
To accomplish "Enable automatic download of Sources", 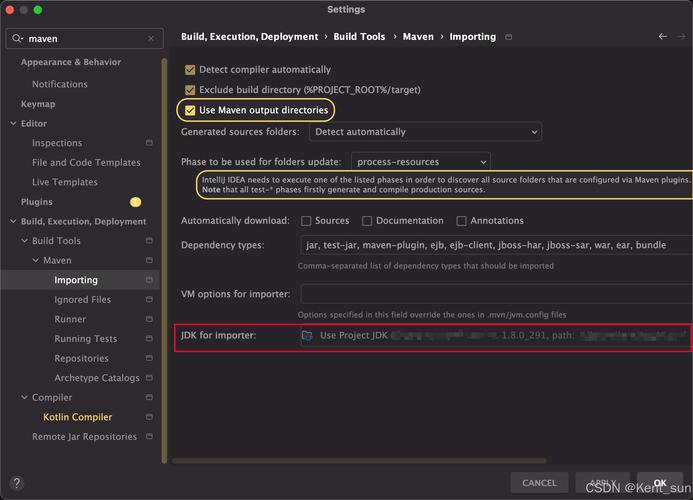I will point(307,221).
